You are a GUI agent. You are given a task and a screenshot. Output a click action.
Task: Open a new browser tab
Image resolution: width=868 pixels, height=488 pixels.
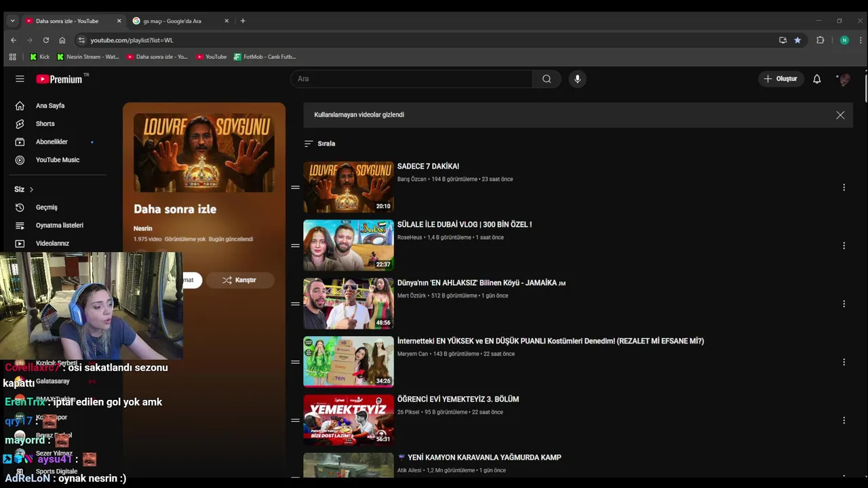243,21
